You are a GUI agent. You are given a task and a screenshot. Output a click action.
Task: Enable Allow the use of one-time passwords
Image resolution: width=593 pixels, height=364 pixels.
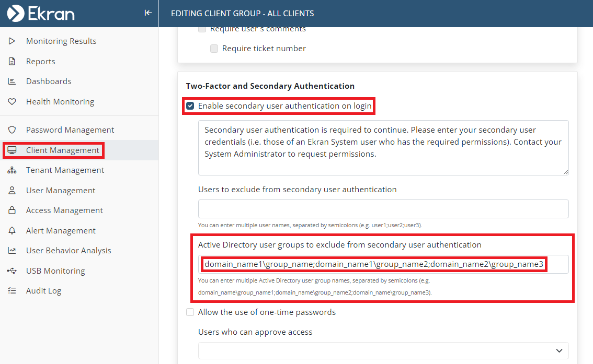point(190,312)
